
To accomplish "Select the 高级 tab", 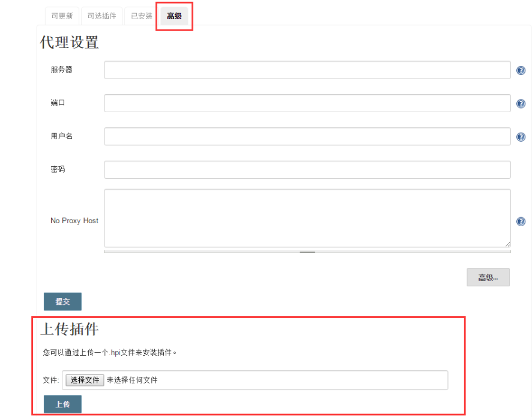I will tap(174, 16).
